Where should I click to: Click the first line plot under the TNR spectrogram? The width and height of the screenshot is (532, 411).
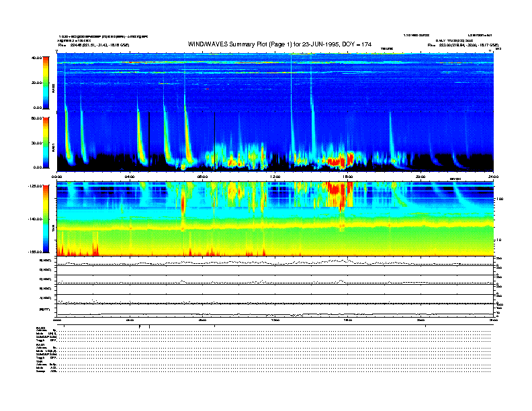coord(275,261)
